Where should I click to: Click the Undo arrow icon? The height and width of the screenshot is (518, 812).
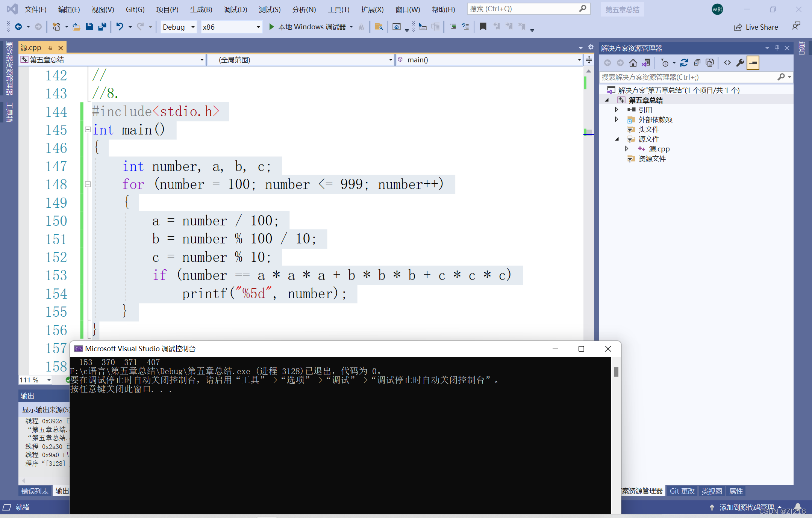(x=120, y=27)
